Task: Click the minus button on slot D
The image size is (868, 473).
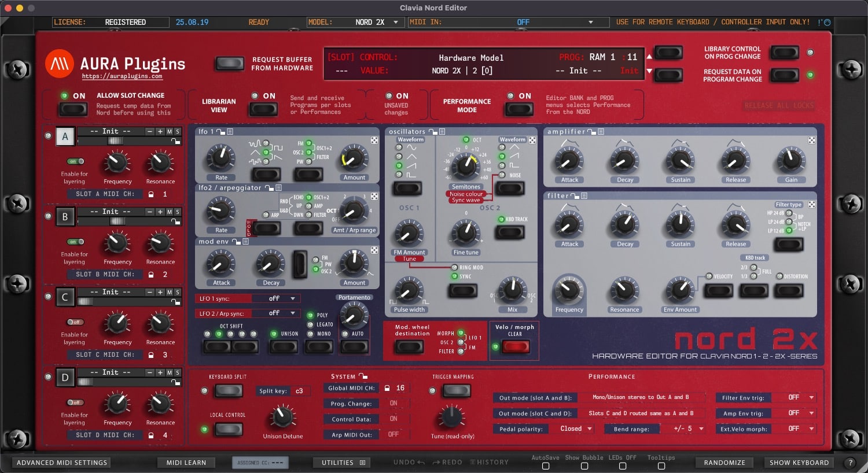Action: [x=150, y=373]
